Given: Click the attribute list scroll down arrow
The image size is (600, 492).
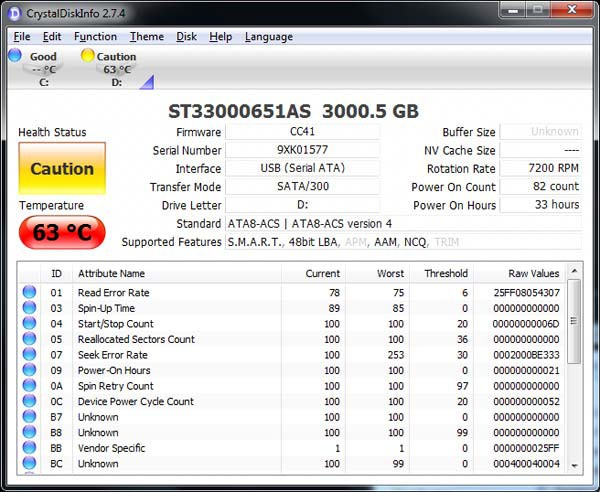Looking at the screenshot, I should coord(574,466).
